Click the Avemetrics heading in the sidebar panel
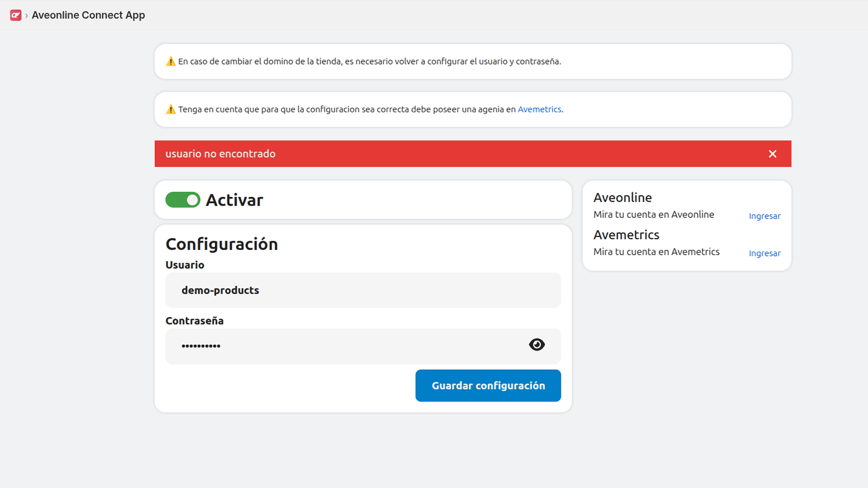This screenshot has height=488, width=868. coord(626,234)
